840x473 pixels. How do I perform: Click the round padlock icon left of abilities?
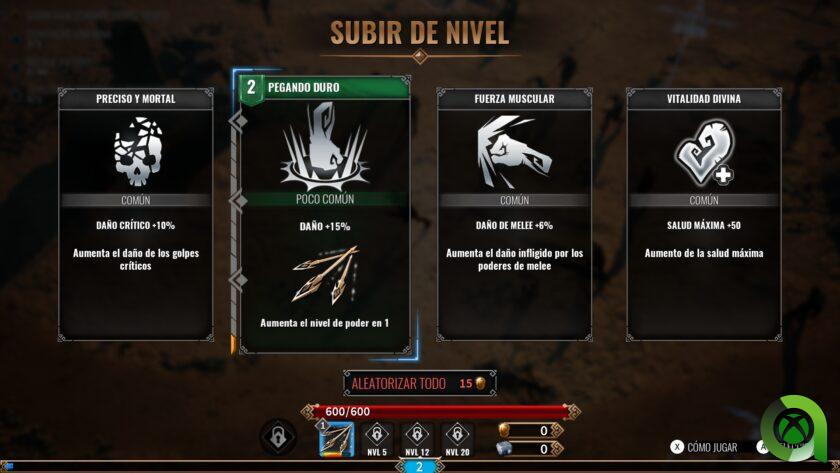278,438
